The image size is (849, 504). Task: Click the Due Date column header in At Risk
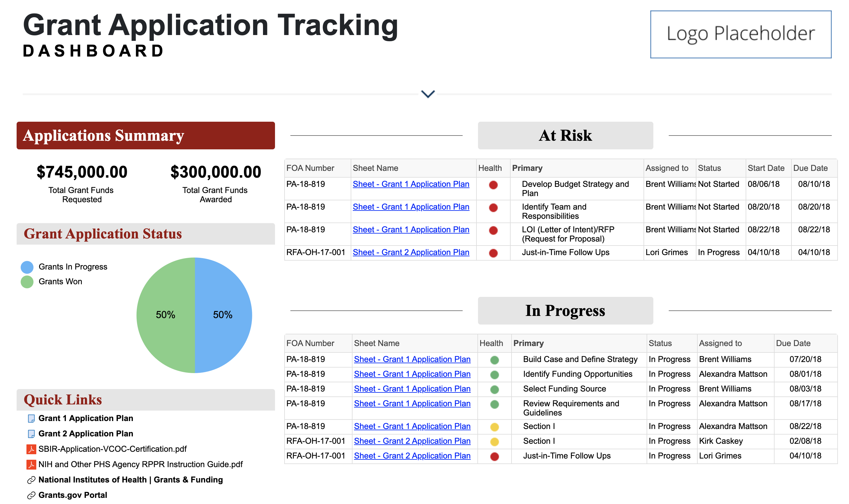[x=810, y=168]
